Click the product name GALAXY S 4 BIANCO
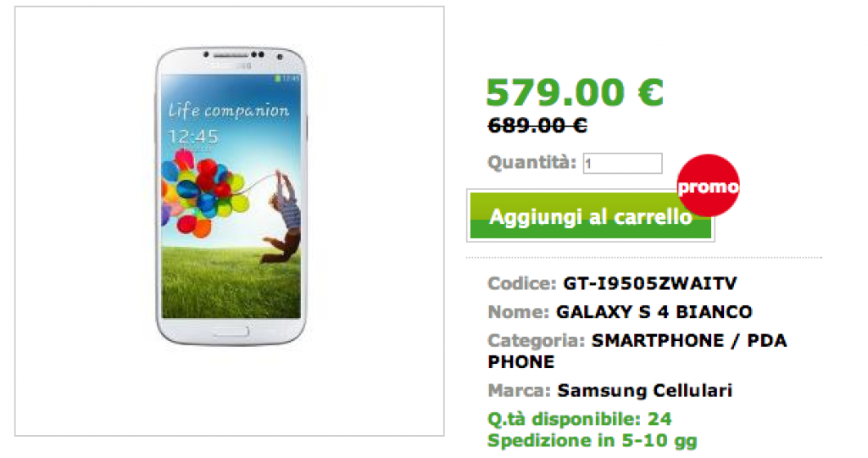Image resolution: width=868 pixels, height=458 pixels. click(654, 312)
